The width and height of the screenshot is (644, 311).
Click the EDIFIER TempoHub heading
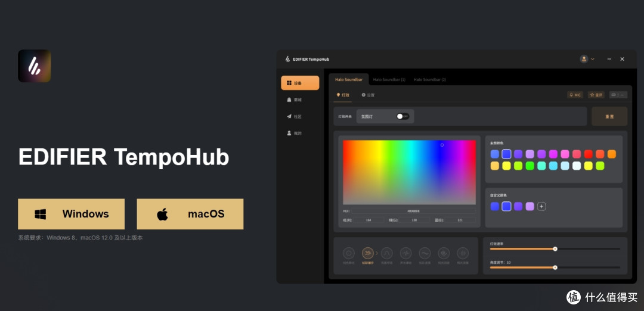(x=123, y=157)
